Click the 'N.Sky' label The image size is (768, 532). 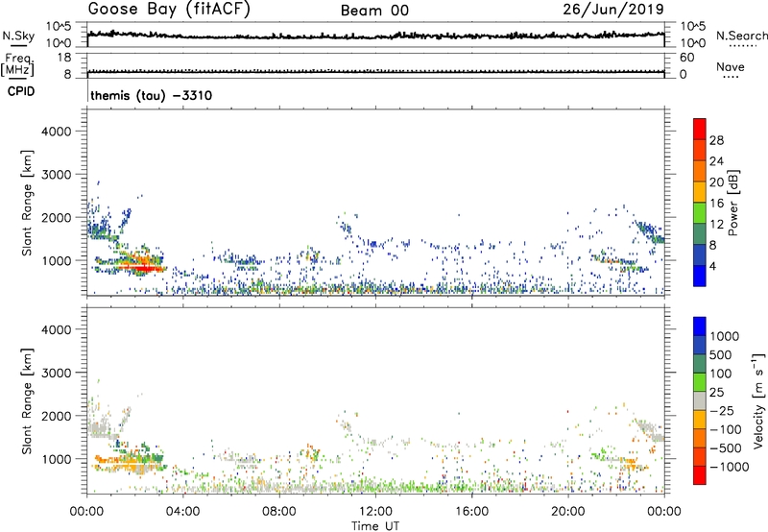point(18,36)
